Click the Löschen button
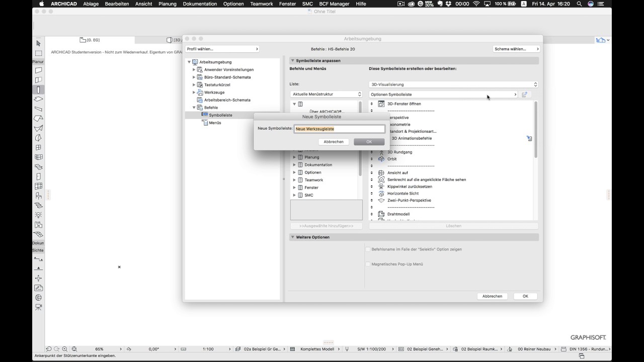Viewport: 644px width, 362px height. point(454,226)
